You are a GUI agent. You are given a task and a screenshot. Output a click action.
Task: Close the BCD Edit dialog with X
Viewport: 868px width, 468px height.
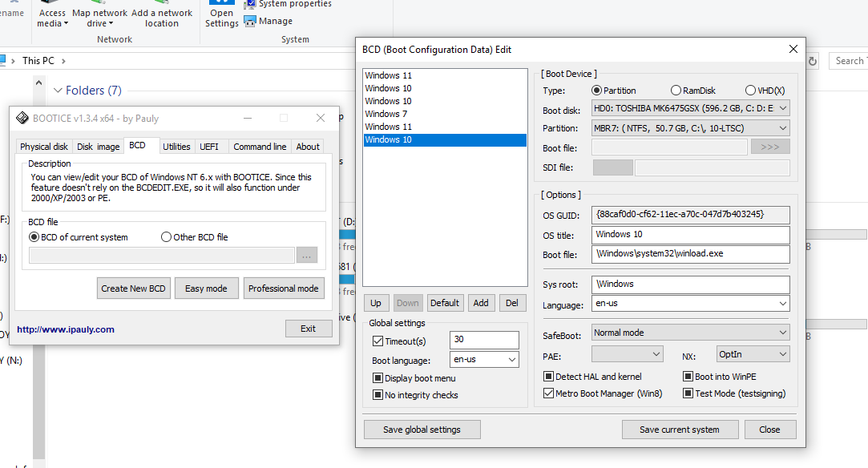pos(793,49)
